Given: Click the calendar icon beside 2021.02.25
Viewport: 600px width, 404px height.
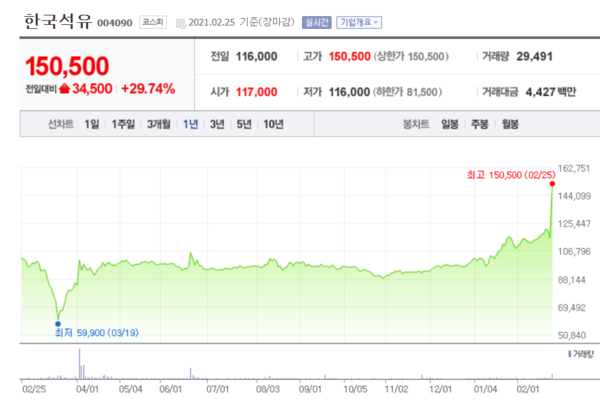Looking at the screenshot, I should click(181, 23).
